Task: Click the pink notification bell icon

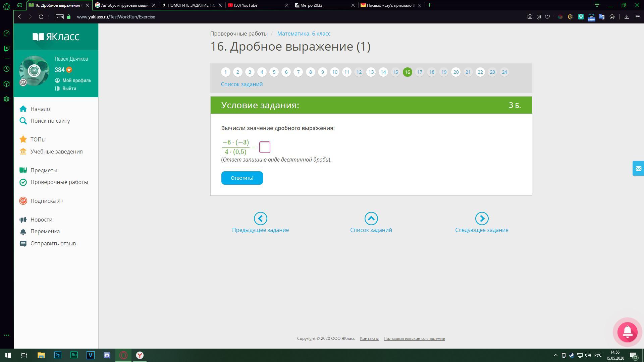Action: [627, 332]
